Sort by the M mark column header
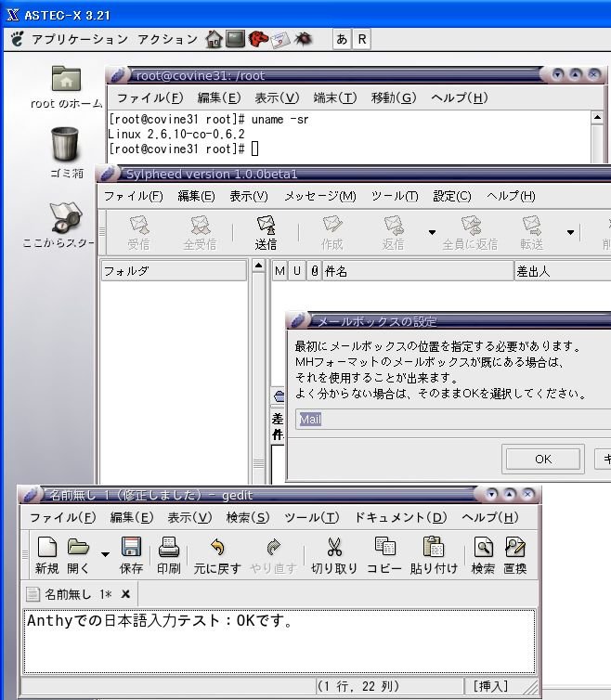Image resolution: width=611 pixels, height=700 pixels. [x=279, y=271]
